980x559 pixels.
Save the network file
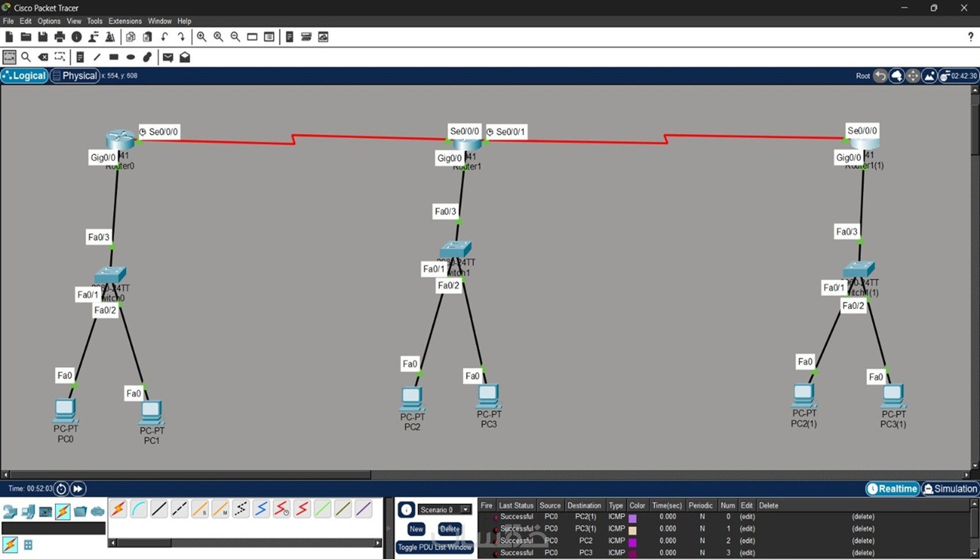43,37
